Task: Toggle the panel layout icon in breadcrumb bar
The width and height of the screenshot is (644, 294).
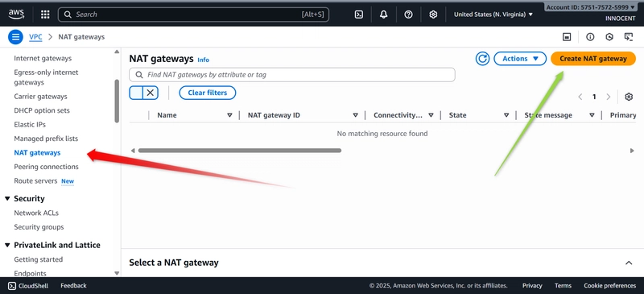Action: pos(567,37)
